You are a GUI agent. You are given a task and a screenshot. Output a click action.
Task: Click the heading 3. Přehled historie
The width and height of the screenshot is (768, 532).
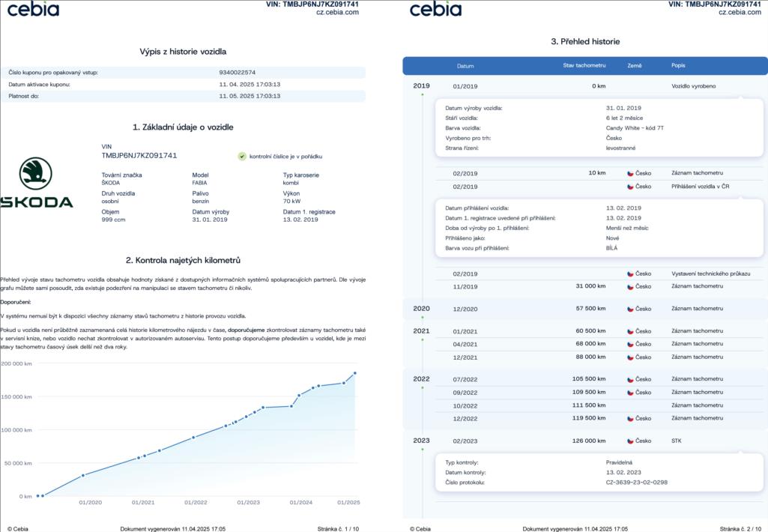pos(585,42)
